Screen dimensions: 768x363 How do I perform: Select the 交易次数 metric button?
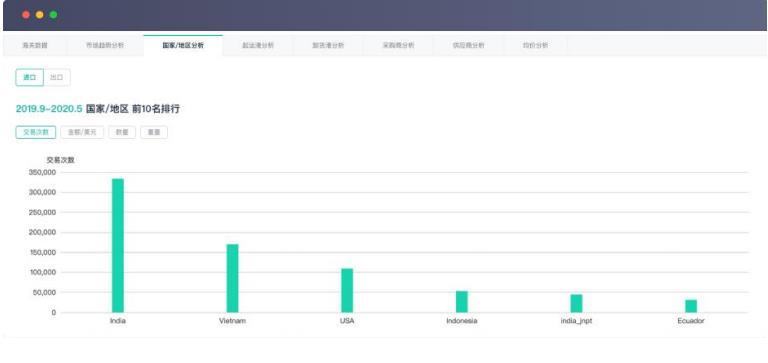point(36,132)
